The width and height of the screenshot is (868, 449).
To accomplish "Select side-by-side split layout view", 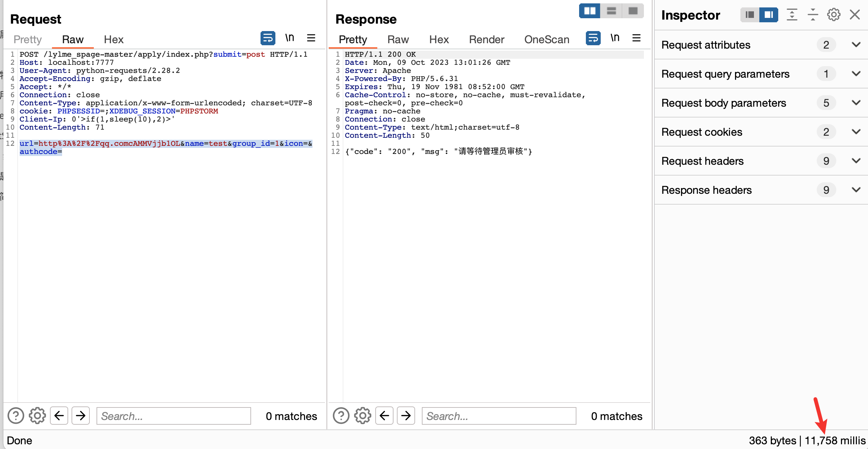I will pyautogui.click(x=590, y=11).
